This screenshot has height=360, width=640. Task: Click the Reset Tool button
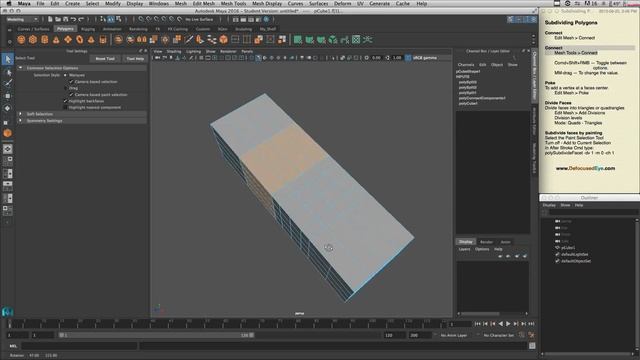[x=105, y=59]
